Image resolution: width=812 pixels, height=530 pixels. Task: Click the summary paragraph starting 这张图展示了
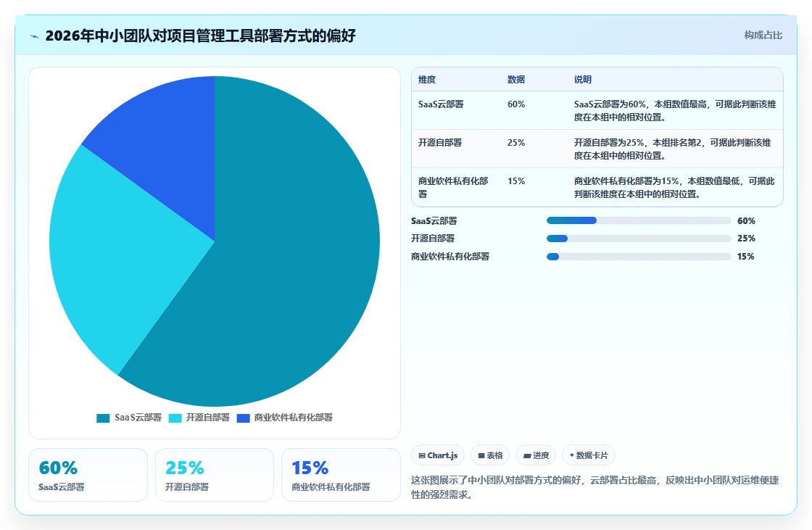(595, 487)
